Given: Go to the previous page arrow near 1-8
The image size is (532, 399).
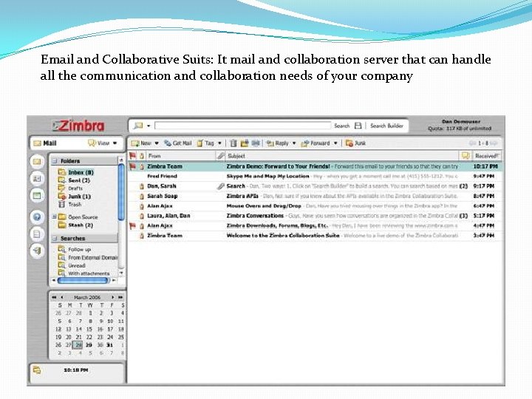Looking at the screenshot, I should (473, 143).
